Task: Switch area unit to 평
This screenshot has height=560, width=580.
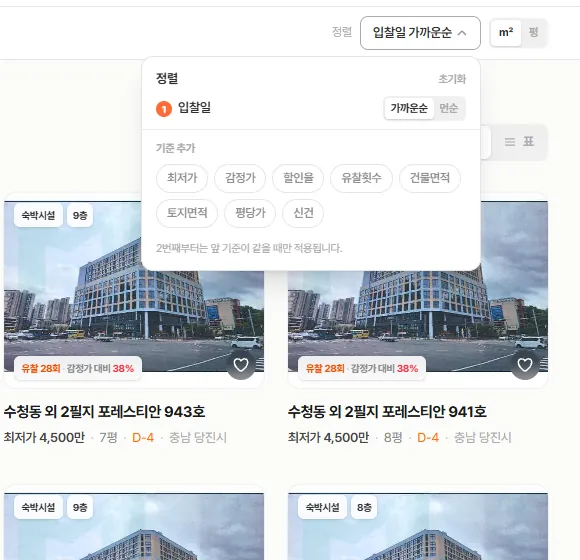Action: 533,33
